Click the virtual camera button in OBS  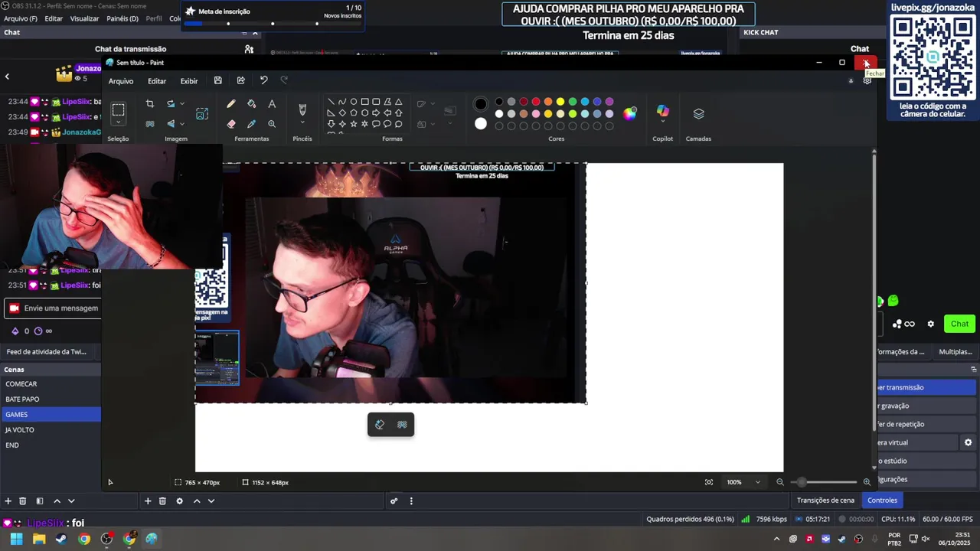916,442
